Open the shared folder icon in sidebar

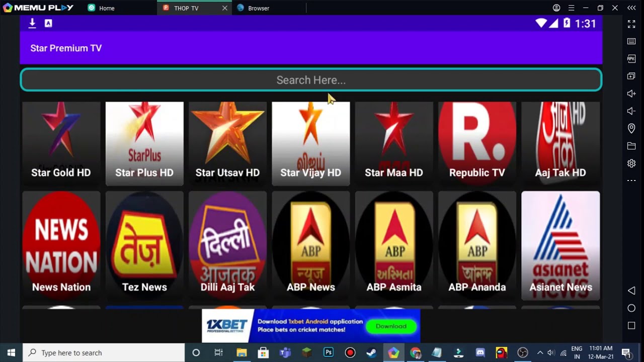pos(631,146)
